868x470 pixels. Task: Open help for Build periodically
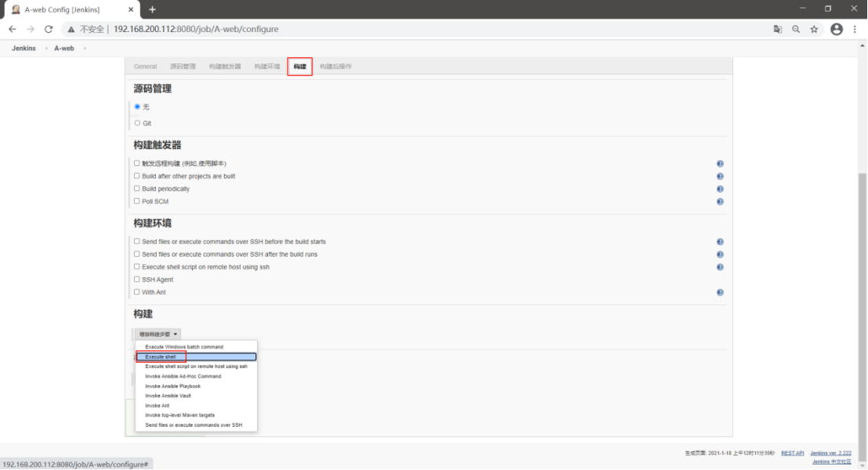(x=720, y=190)
